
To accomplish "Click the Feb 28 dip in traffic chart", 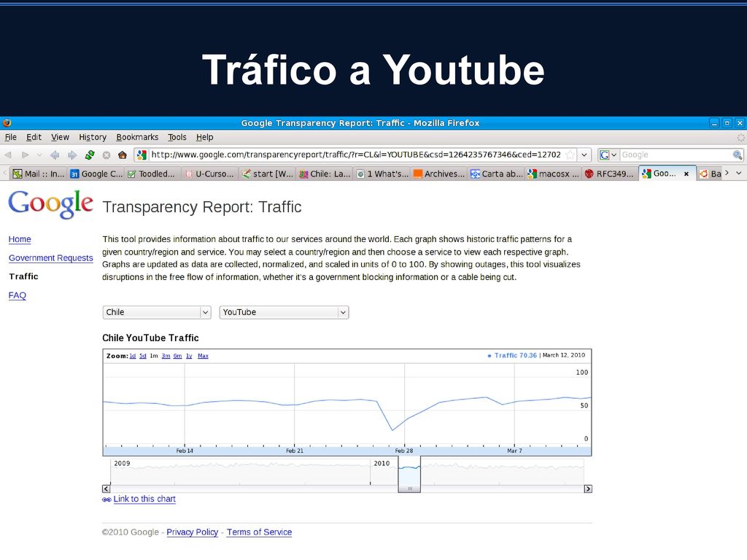I will pyautogui.click(x=392, y=430).
